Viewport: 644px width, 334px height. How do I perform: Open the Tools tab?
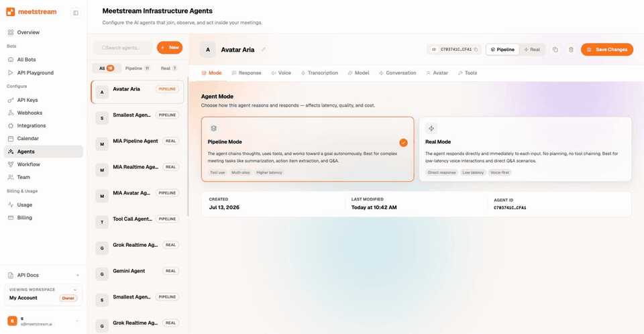(x=468, y=72)
